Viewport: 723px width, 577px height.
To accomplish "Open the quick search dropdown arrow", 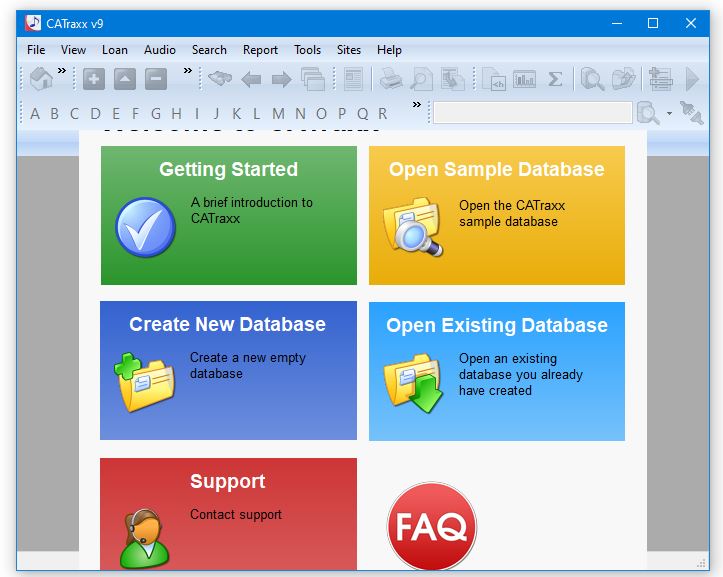I will (669, 113).
